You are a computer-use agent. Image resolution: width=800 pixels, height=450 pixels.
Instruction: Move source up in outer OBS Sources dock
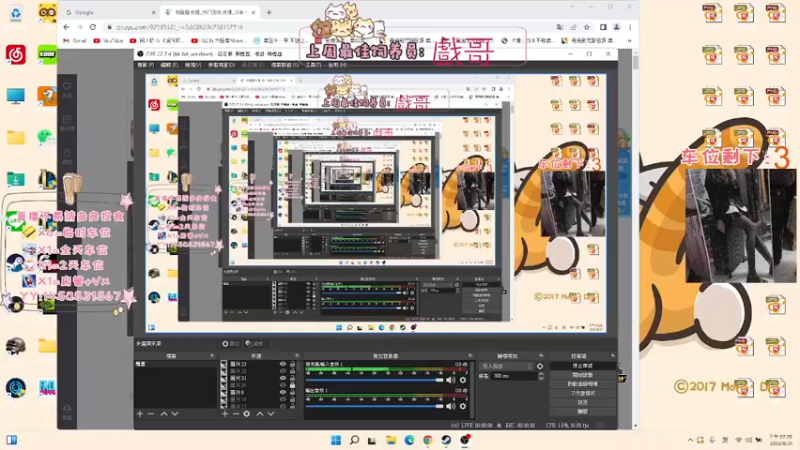(260, 414)
